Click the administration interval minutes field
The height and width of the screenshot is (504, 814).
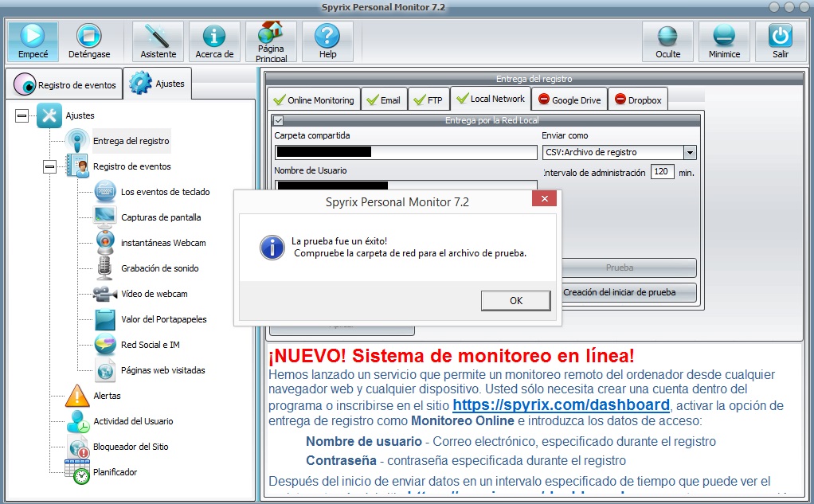click(x=662, y=172)
